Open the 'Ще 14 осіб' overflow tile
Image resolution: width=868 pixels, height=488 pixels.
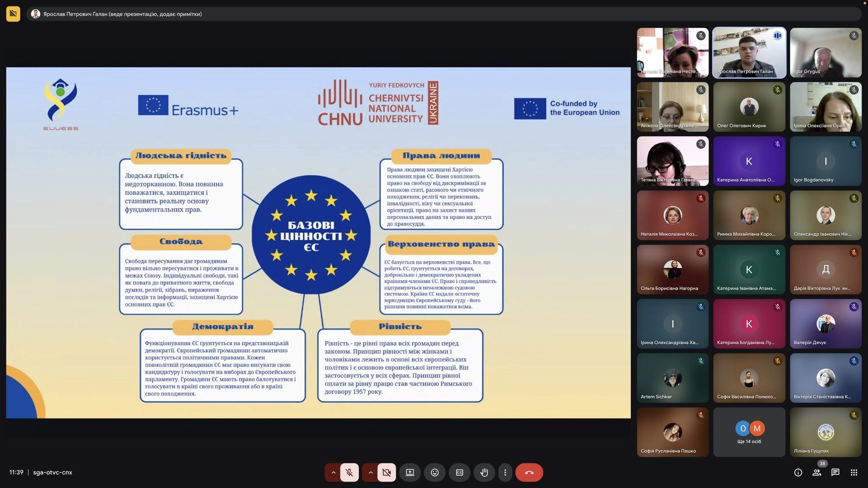[x=749, y=432]
